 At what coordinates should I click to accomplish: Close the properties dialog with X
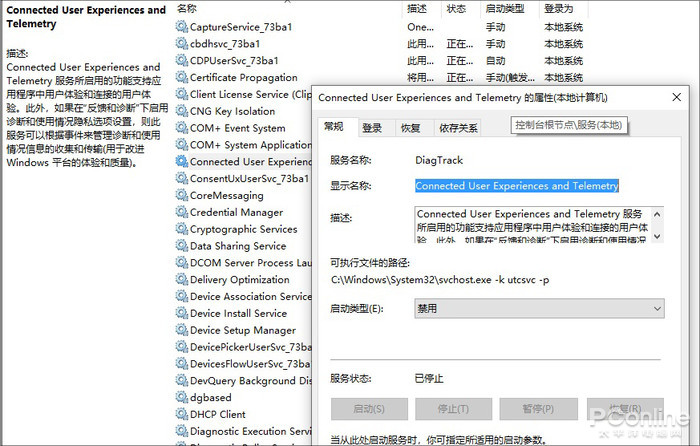(677, 97)
